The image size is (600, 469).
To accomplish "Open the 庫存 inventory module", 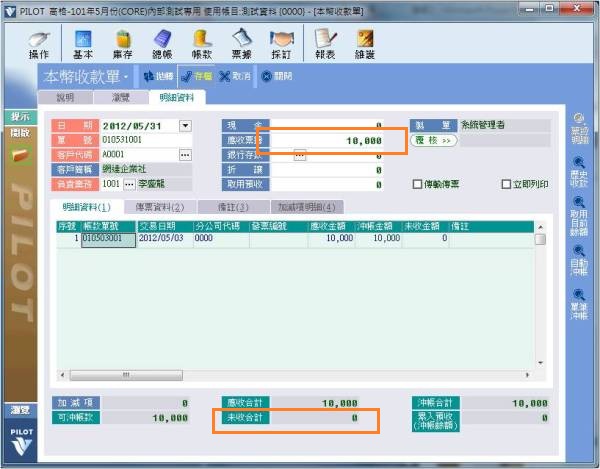I will 122,45.
